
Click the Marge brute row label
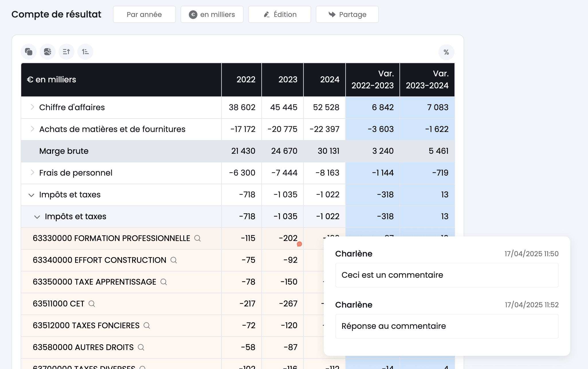[x=64, y=151]
